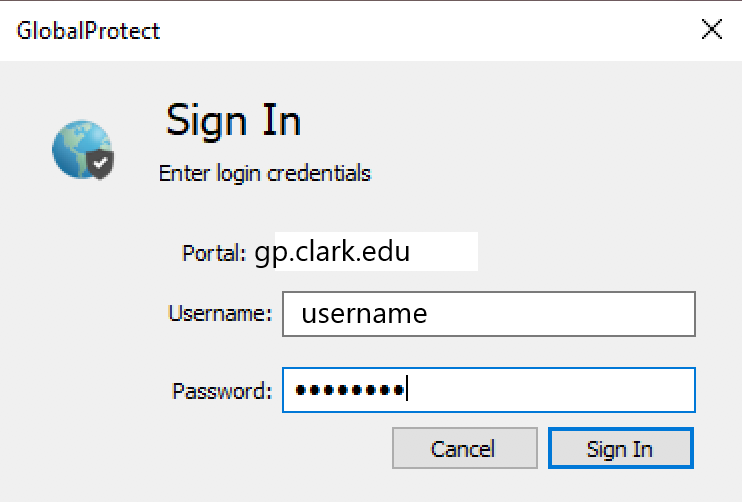Focus the Username input field
Screen dimensions: 742x502
pyautogui.click(x=489, y=314)
